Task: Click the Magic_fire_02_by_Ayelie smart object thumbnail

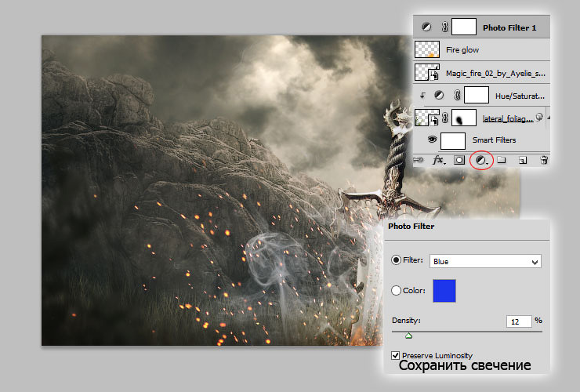Action: tap(427, 72)
